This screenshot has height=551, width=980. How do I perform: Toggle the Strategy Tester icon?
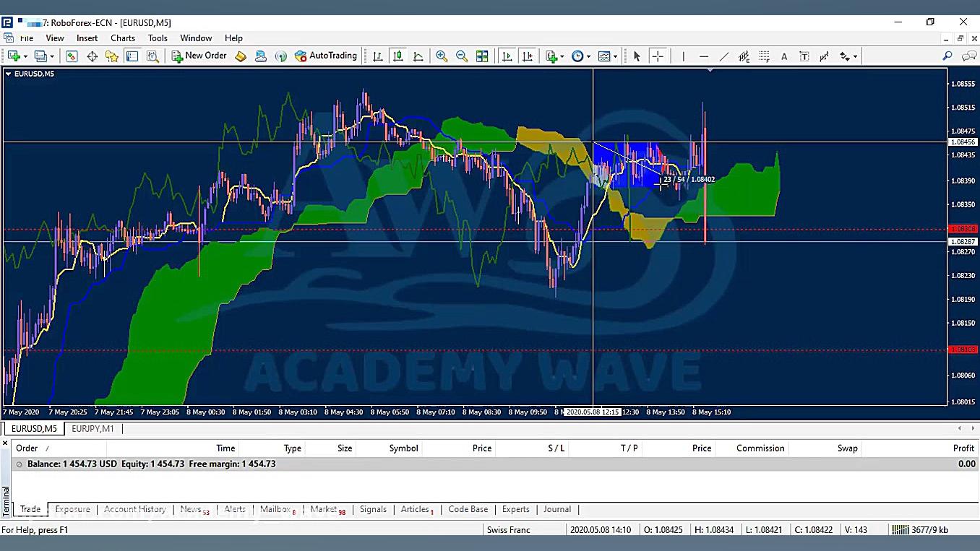(152, 56)
